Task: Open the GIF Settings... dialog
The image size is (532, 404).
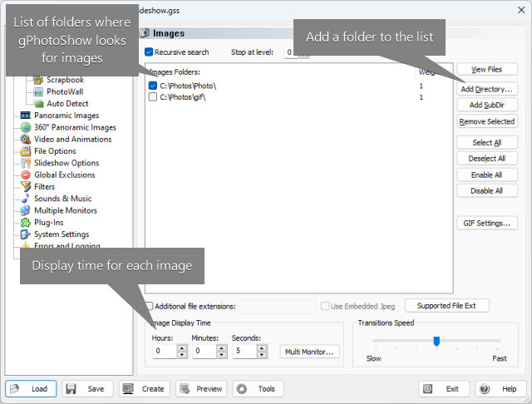Action: [x=487, y=224]
